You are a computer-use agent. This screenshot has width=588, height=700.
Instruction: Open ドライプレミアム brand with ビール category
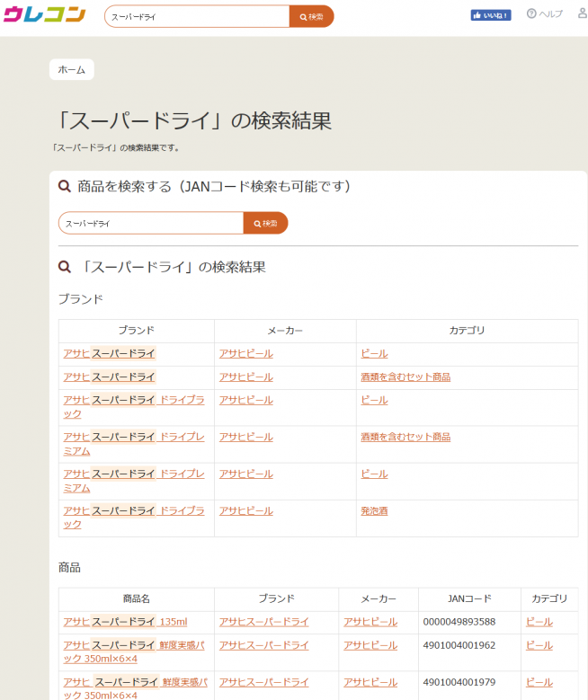point(134,481)
